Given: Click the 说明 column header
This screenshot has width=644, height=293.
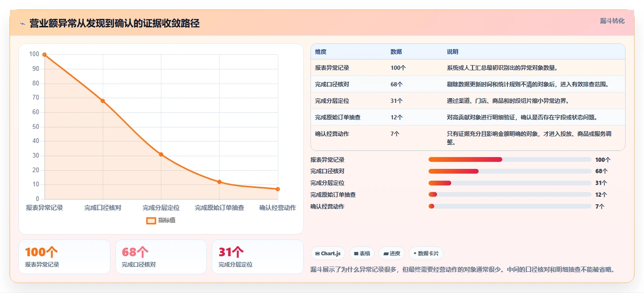Looking at the screenshot, I should point(453,52).
